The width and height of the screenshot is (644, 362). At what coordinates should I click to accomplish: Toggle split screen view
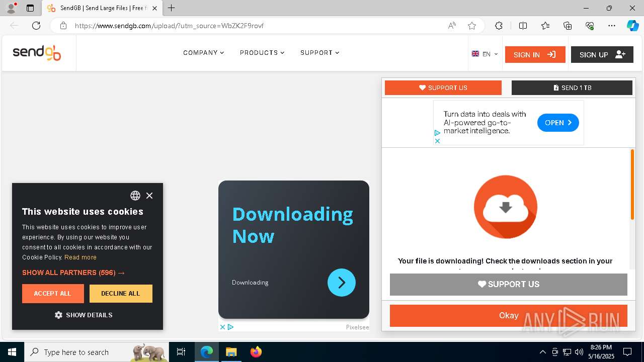tap(523, 26)
